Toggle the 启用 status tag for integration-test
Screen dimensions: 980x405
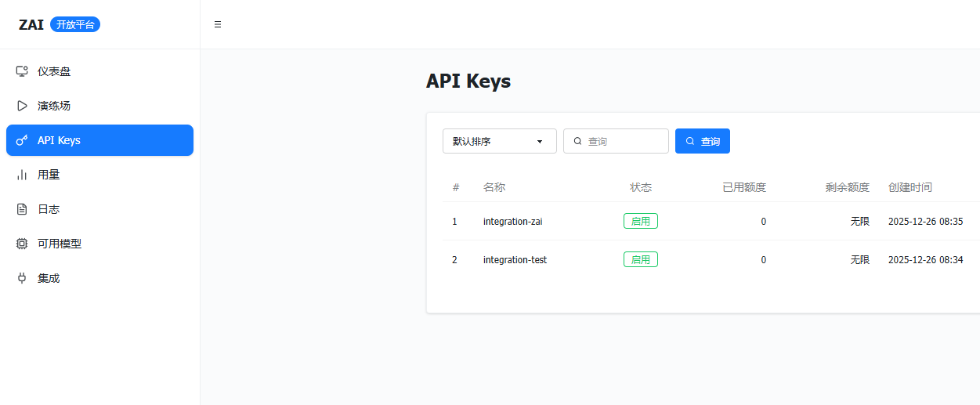(x=640, y=259)
